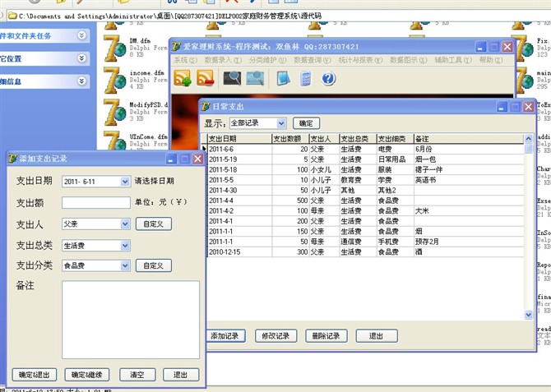Click the dark magnifier search toolbar icon
Viewport: 551px width, 392px height.
[x=232, y=79]
